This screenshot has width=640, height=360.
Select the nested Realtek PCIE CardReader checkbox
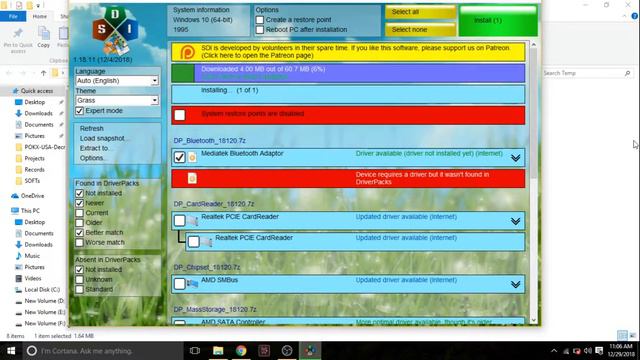[x=194, y=242]
